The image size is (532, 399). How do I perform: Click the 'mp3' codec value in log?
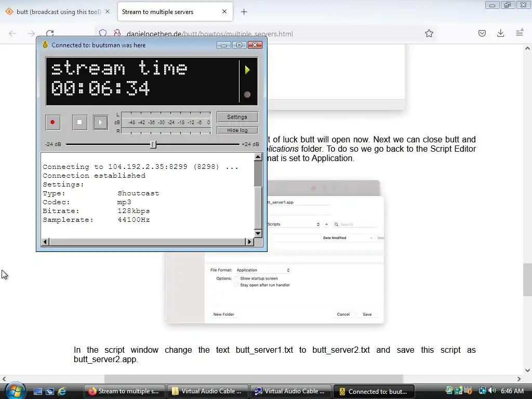124,202
